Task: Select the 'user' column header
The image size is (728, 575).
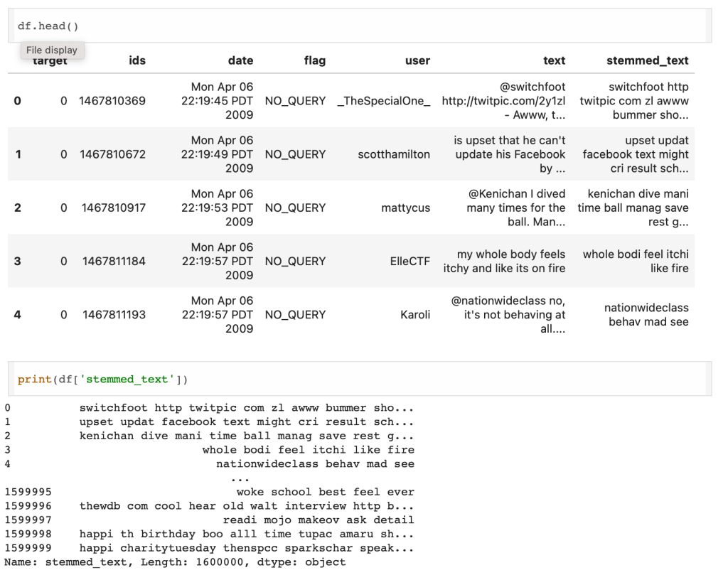Action: [x=417, y=60]
